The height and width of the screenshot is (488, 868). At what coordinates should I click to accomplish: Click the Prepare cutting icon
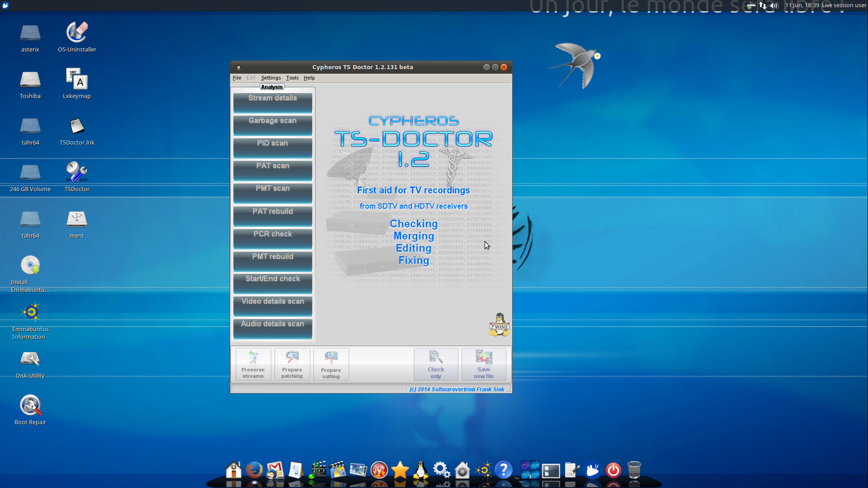[331, 364]
